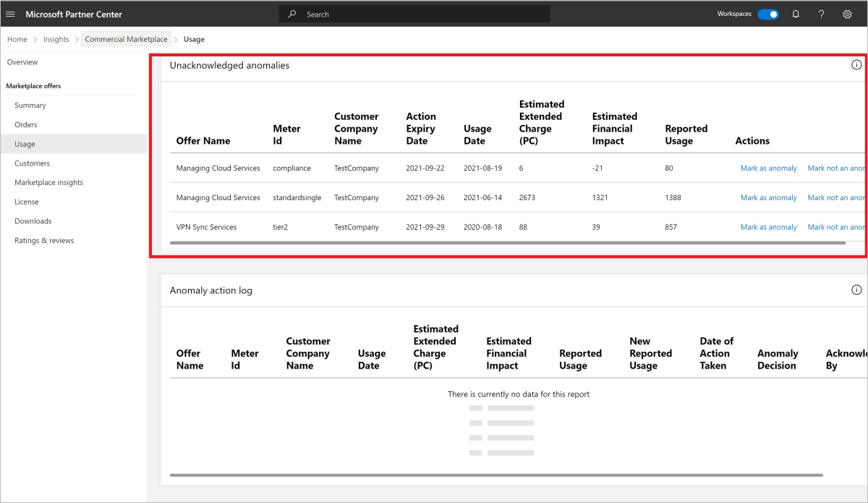Click info icon for Anomaly action log

pyautogui.click(x=856, y=290)
